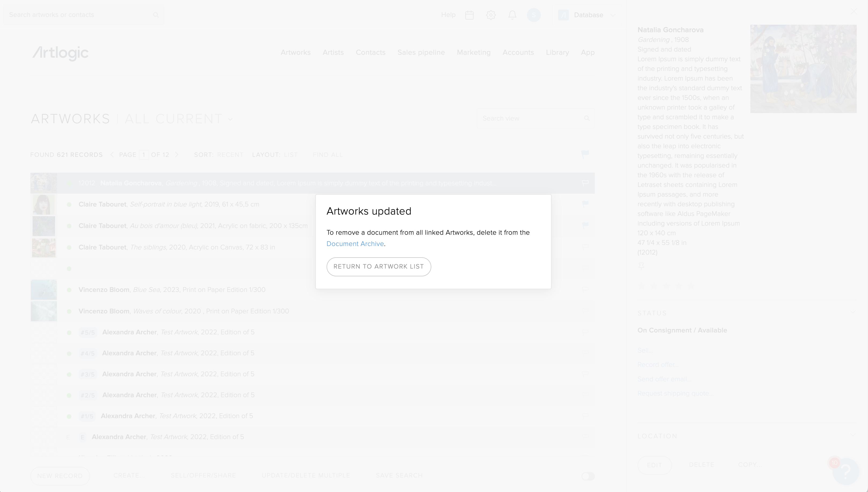The width and height of the screenshot is (868, 492).
Task: Toggle the switch at bottom of list
Action: [x=588, y=476]
